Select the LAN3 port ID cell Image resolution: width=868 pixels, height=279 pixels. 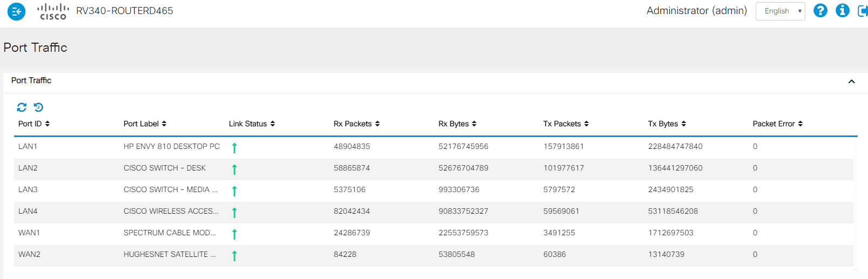[x=28, y=189]
